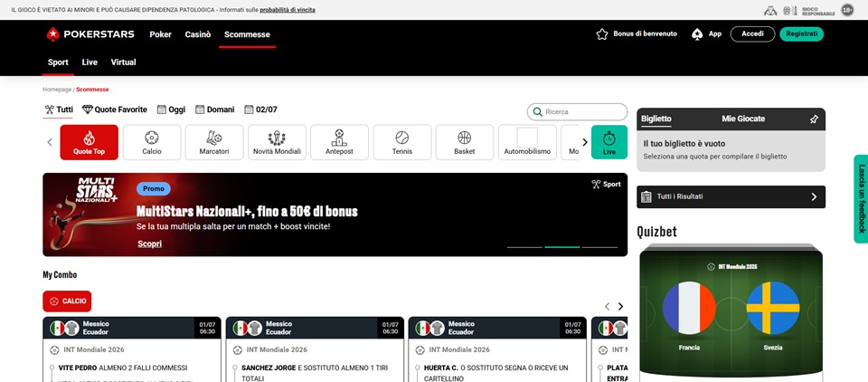
Task: Click the search magnifier icon
Action: [537, 112]
